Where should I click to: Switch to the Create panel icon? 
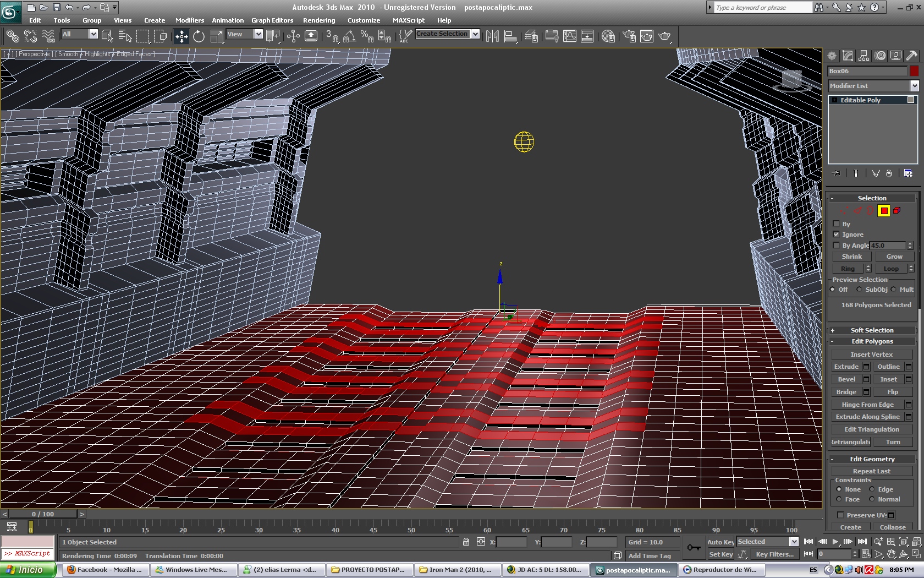tap(832, 56)
